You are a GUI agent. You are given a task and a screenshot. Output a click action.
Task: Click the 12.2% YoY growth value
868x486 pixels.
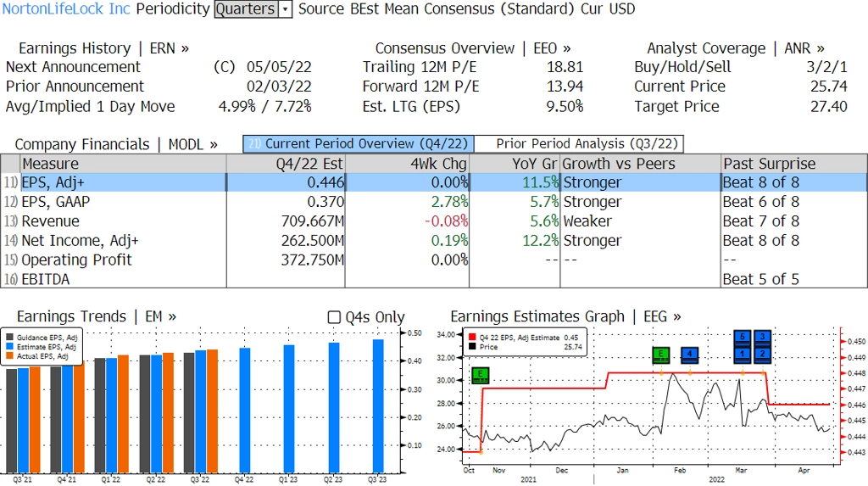[x=541, y=241]
